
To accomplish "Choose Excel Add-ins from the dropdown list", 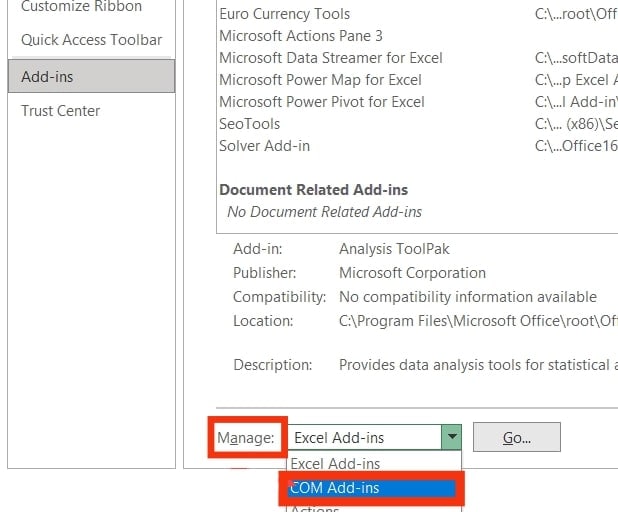I will pos(374,464).
